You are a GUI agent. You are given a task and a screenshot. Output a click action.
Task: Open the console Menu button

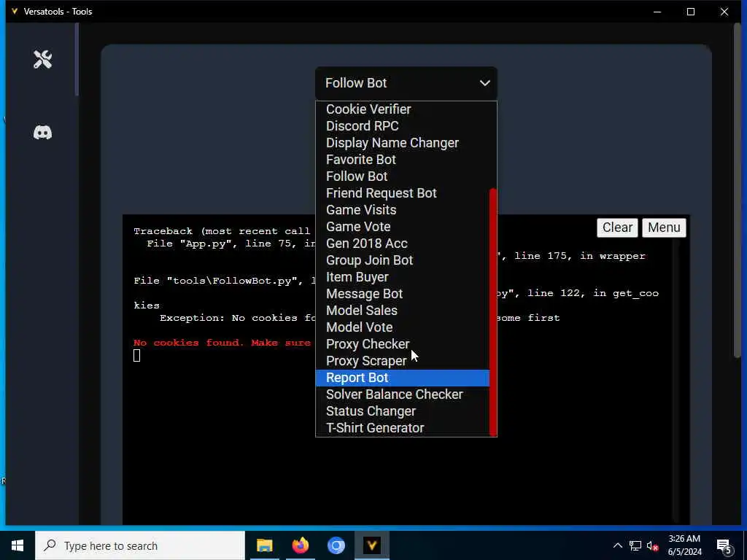point(664,227)
